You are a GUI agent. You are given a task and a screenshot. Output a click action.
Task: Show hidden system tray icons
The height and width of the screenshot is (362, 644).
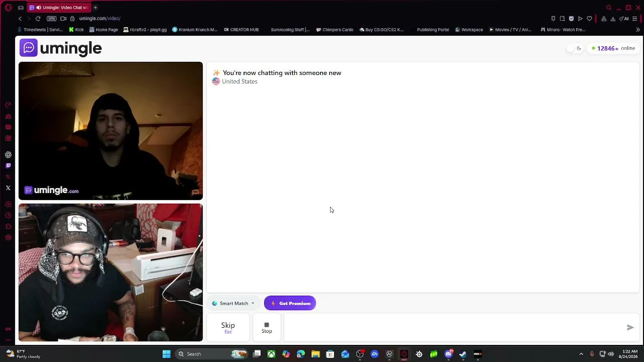pyautogui.click(x=581, y=354)
